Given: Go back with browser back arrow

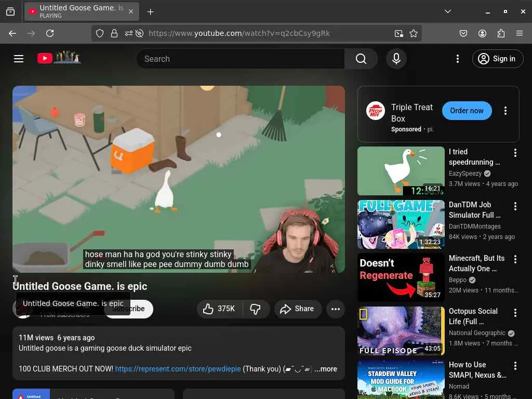Looking at the screenshot, I should (x=12, y=33).
